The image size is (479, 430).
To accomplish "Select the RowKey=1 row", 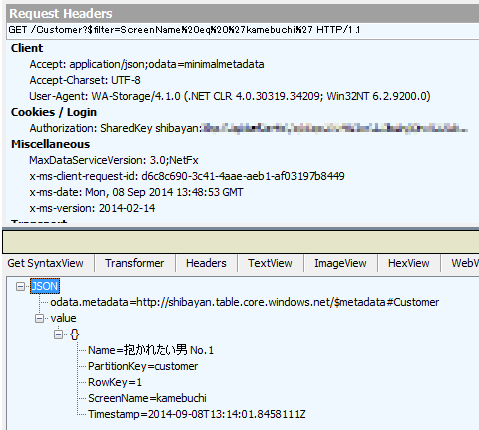I will (x=115, y=382).
